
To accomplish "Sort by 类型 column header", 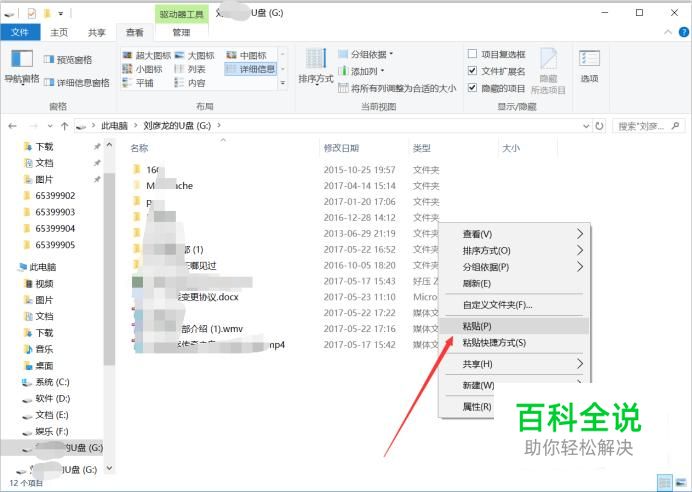I will (x=421, y=148).
